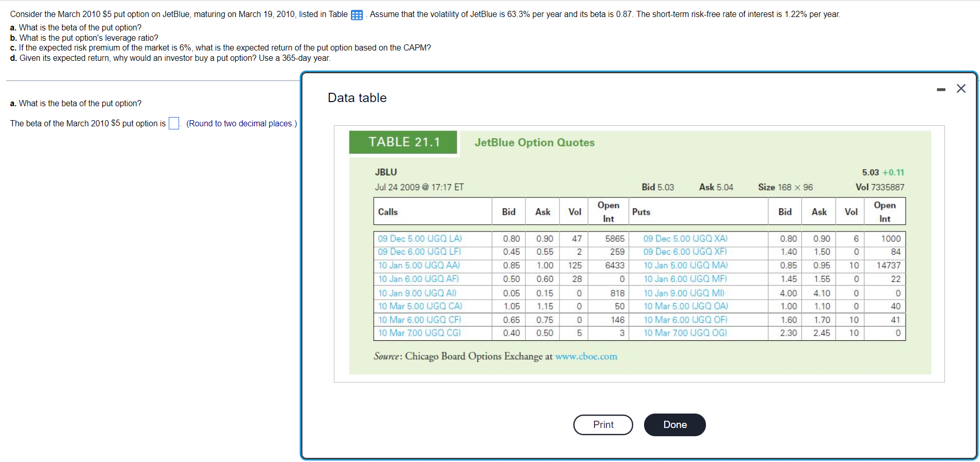Click open interest 5865 of 09 Dec 5.00 call
Screen dimensions: 980x462
615,239
